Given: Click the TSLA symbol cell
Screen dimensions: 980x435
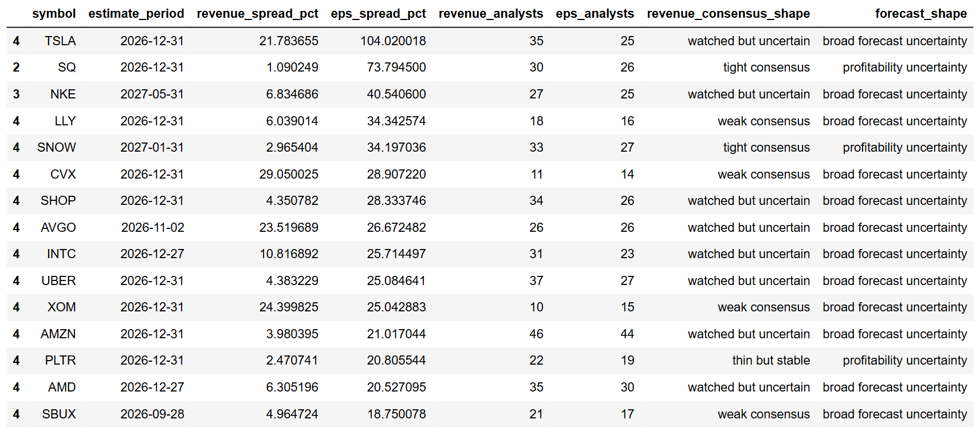Looking at the screenshot, I should 60,41.
